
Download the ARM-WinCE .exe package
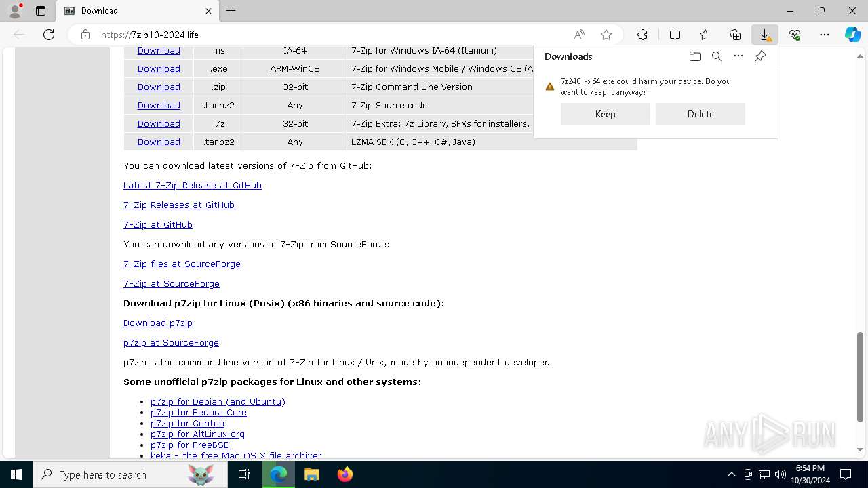pos(159,69)
